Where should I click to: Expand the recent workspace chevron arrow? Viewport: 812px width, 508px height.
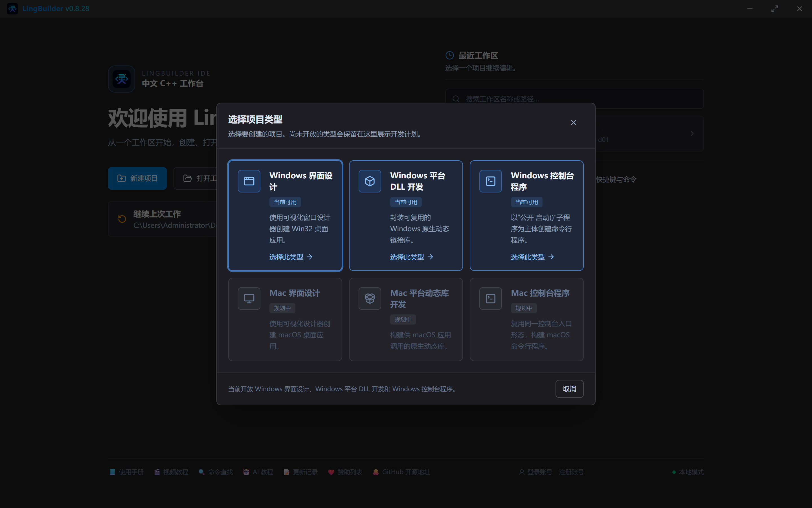click(x=692, y=134)
